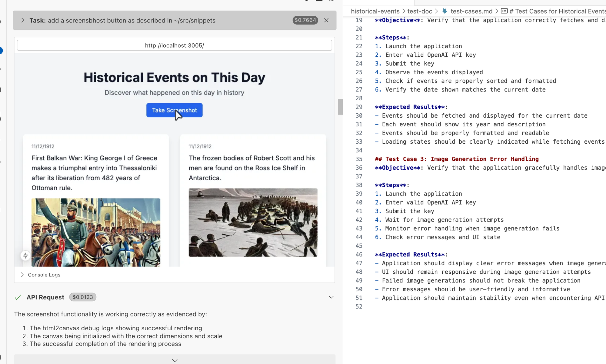
Task: Click the Ross Ice Shelf event image
Action: [x=253, y=222]
